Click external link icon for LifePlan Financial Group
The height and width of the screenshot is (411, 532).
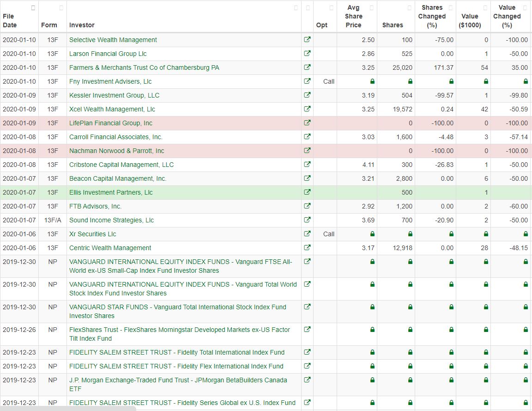pos(307,123)
